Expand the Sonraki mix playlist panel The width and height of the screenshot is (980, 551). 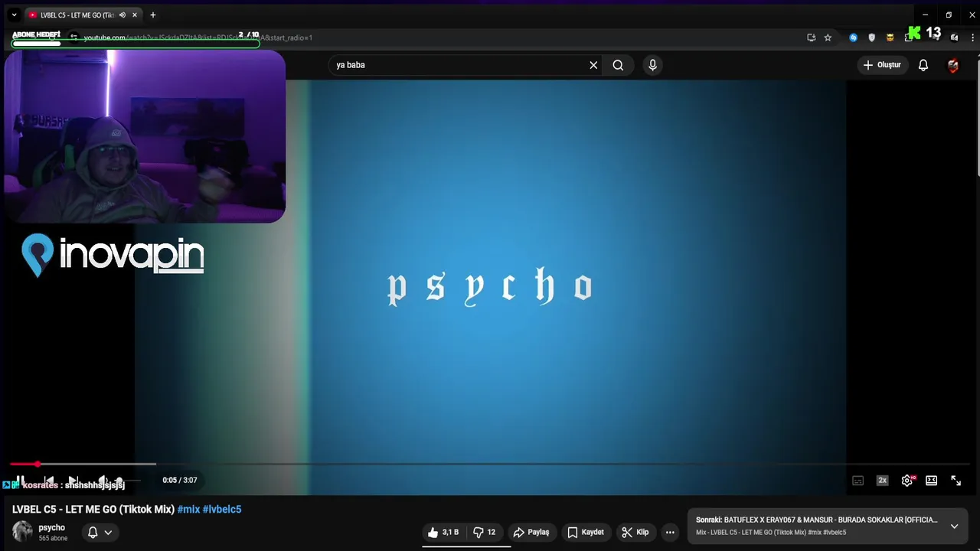pyautogui.click(x=954, y=527)
